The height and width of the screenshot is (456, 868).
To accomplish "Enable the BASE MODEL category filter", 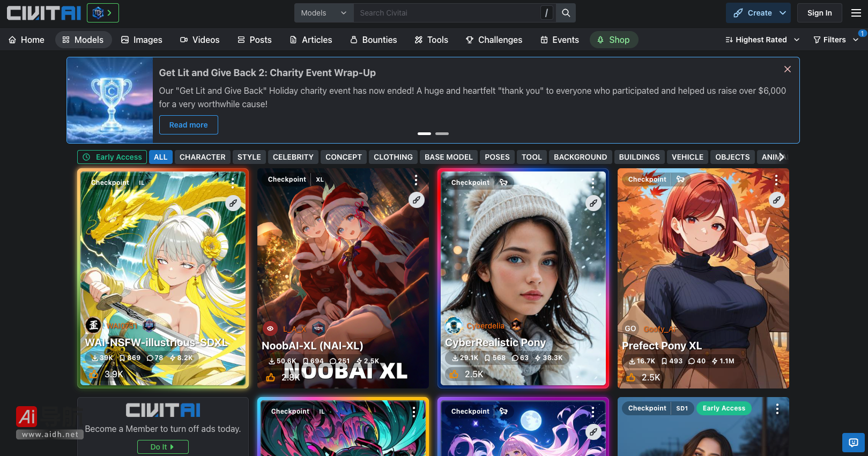I will (x=448, y=157).
